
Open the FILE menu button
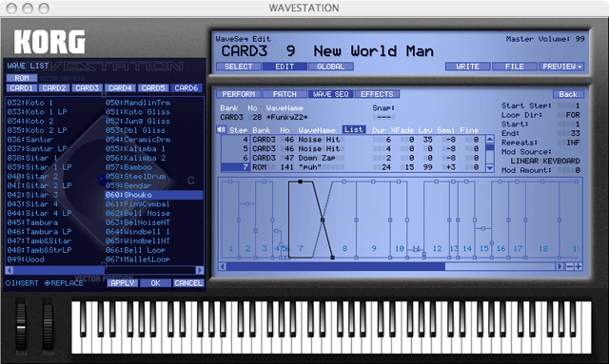(x=514, y=67)
